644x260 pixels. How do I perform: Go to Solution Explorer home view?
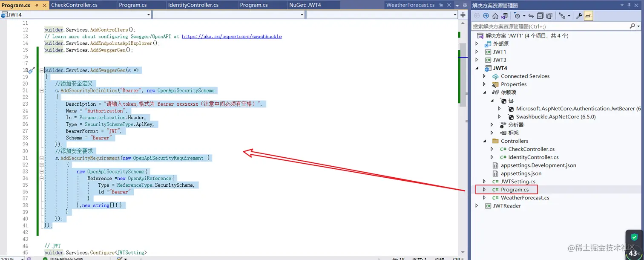(x=495, y=16)
